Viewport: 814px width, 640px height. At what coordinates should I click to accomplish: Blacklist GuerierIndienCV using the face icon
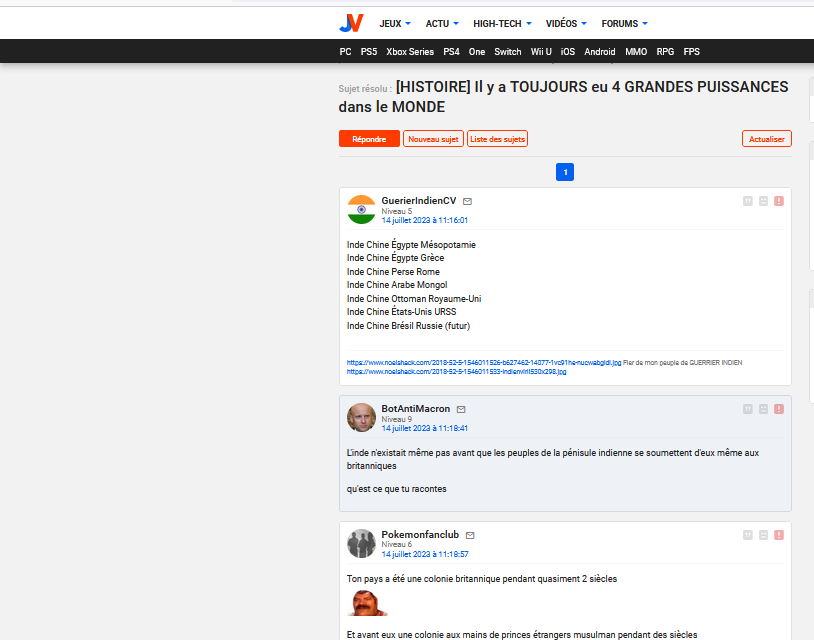(x=763, y=201)
